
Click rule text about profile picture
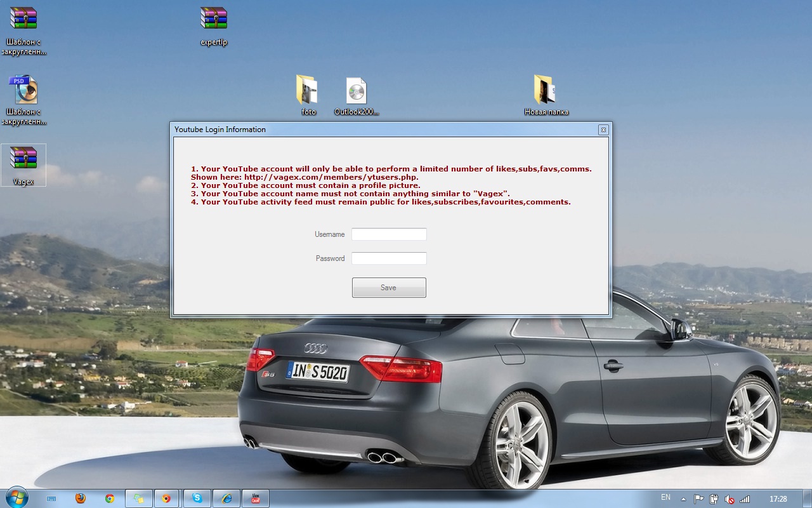(x=306, y=185)
